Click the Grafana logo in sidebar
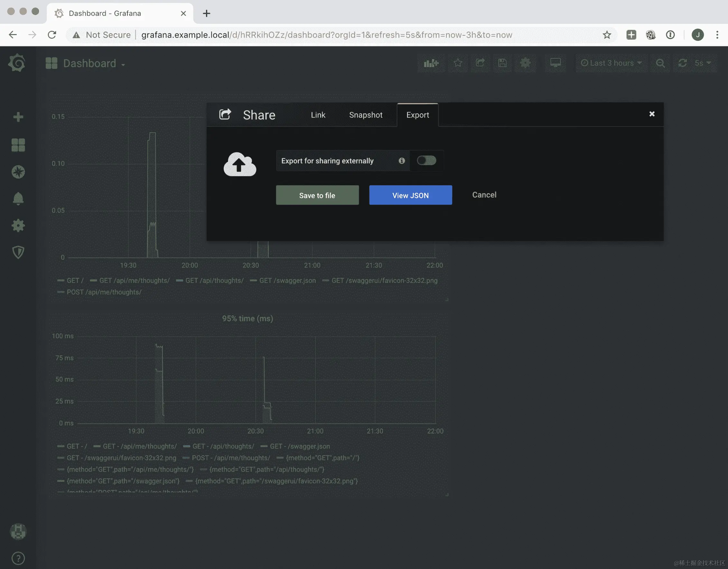The image size is (728, 569). pos(17,63)
